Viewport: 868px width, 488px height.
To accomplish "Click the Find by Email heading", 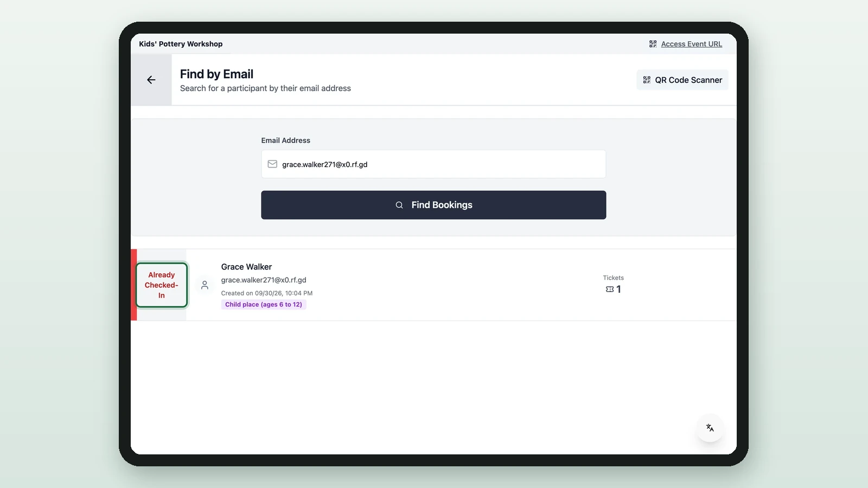I will tap(216, 74).
